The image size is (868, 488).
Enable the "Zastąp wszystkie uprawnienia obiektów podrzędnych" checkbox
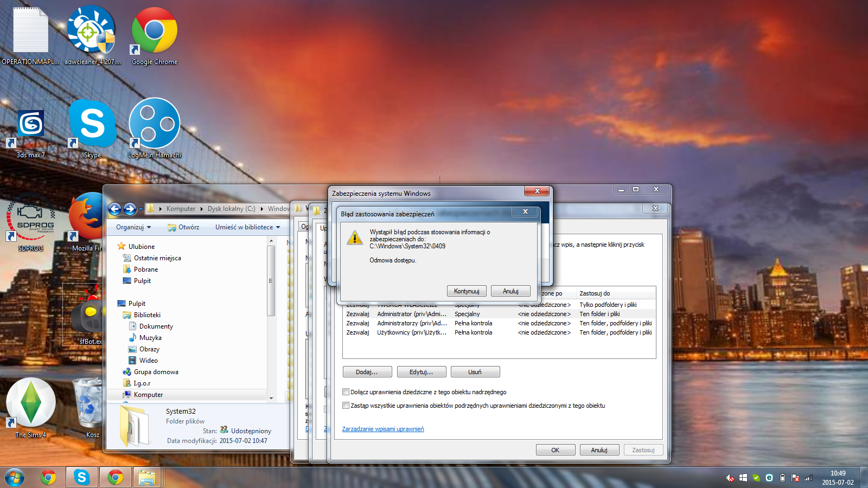pyautogui.click(x=346, y=405)
